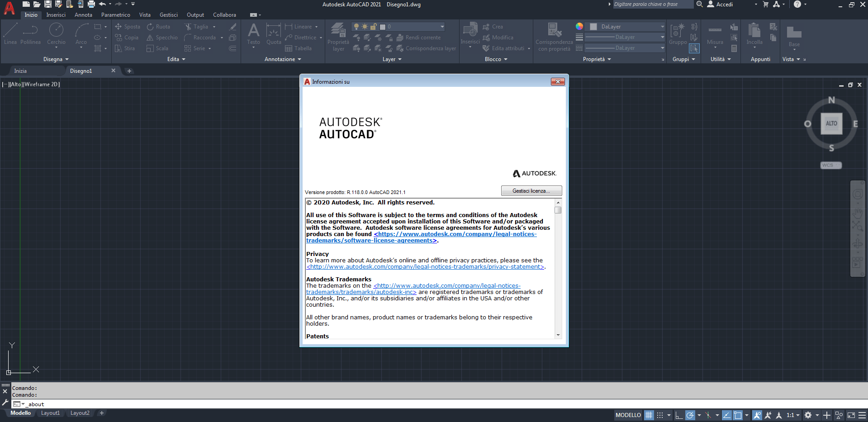This screenshot has width=868, height=422.
Task: Expand the Blocco panel
Action: [496, 59]
